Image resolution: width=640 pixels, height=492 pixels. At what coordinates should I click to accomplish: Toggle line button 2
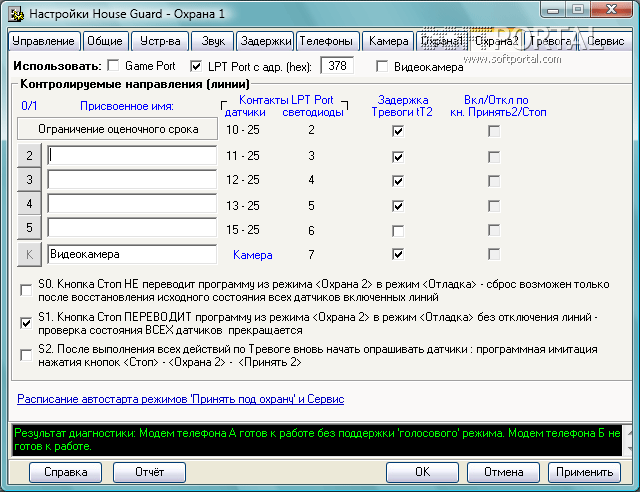29,155
